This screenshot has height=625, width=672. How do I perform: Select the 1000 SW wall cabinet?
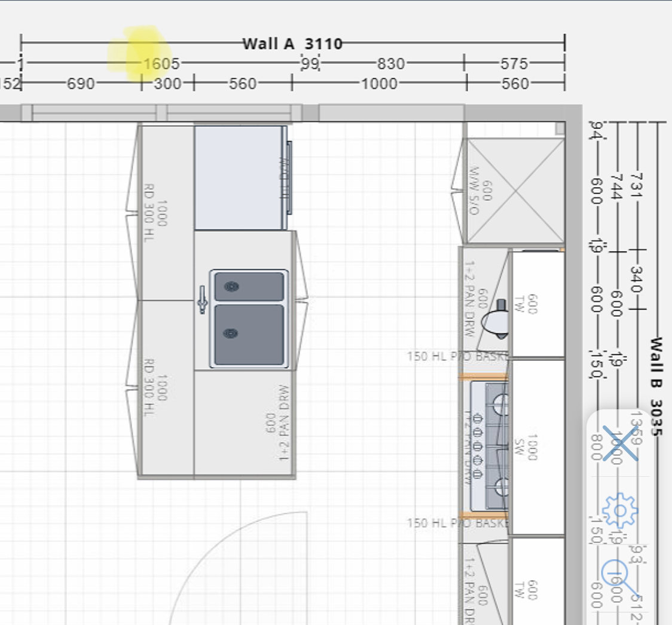tap(538, 446)
